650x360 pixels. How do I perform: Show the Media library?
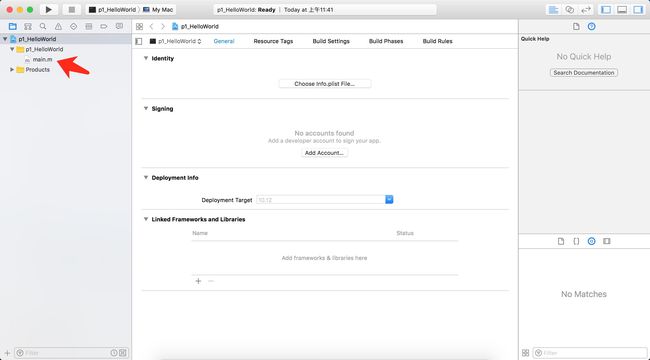(x=607, y=241)
